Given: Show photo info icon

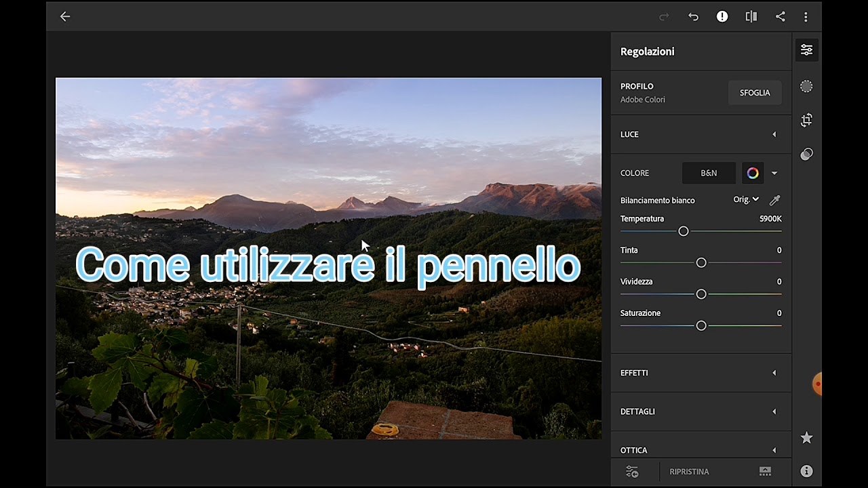Looking at the screenshot, I should (x=806, y=470).
